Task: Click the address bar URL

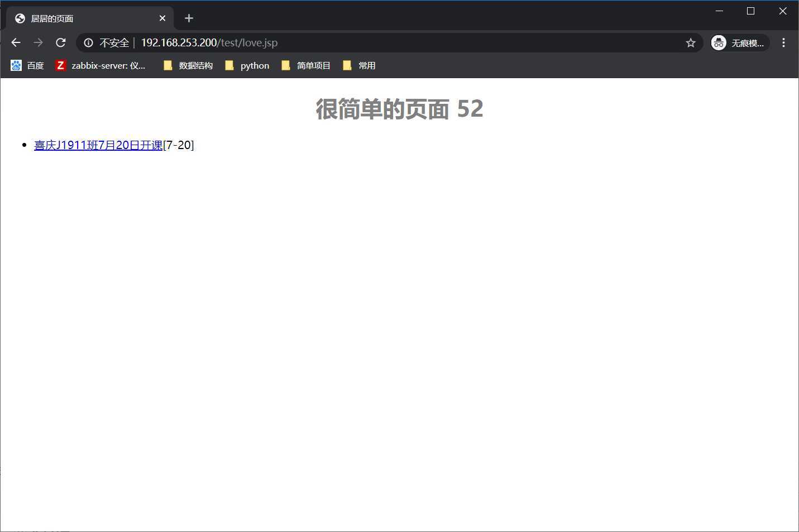Action: click(209, 42)
